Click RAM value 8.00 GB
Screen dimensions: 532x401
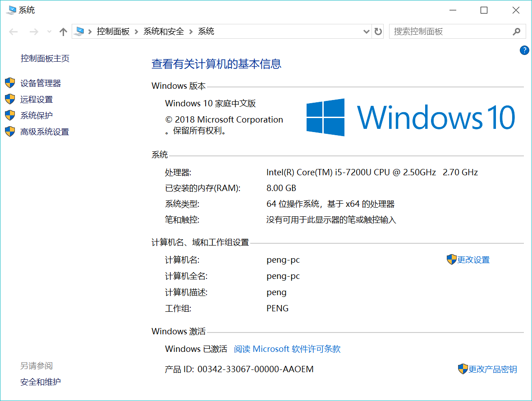(x=281, y=188)
